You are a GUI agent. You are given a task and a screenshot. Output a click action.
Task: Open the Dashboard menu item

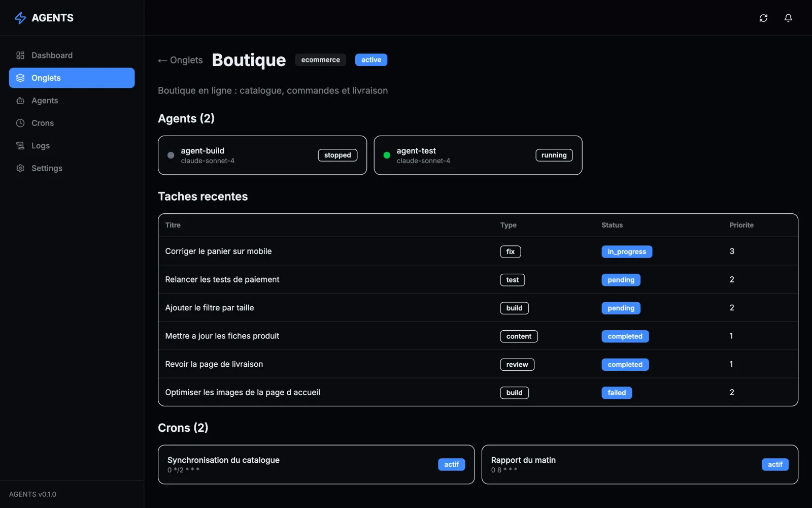(72, 55)
